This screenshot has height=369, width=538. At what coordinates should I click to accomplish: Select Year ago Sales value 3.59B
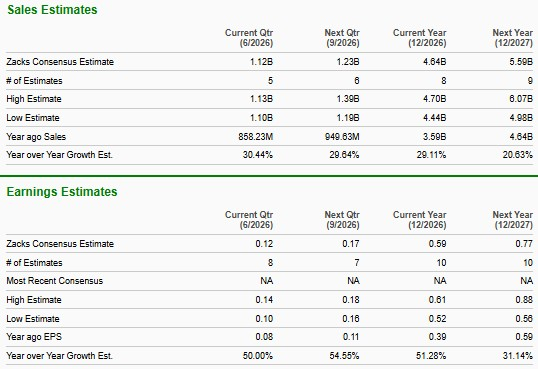pos(435,137)
